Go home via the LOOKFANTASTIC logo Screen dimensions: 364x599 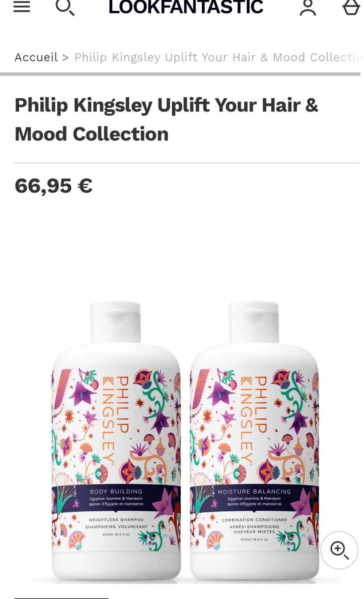(x=186, y=7)
